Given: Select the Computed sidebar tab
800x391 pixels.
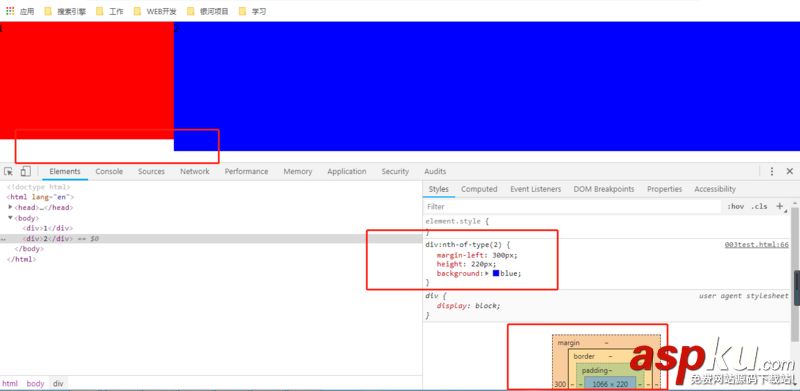Looking at the screenshot, I should click(x=479, y=189).
